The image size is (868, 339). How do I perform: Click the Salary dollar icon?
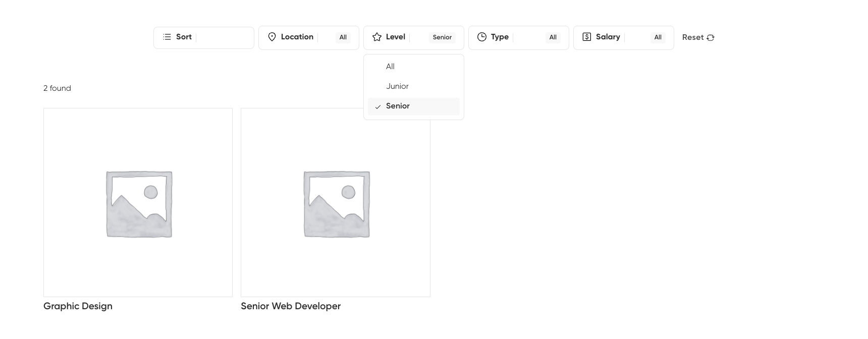pyautogui.click(x=586, y=37)
